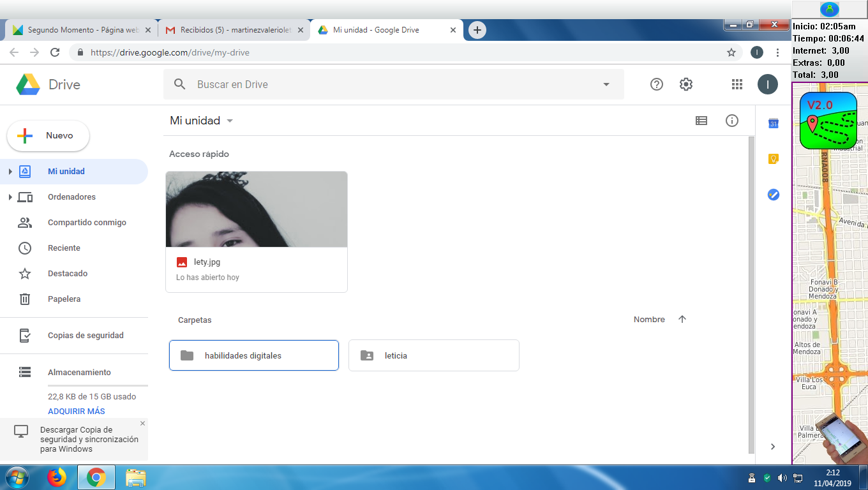Screen dimensions: 868x490
Task: Open search options dropdown arrow
Action: pyautogui.click(x=606, y=84)
